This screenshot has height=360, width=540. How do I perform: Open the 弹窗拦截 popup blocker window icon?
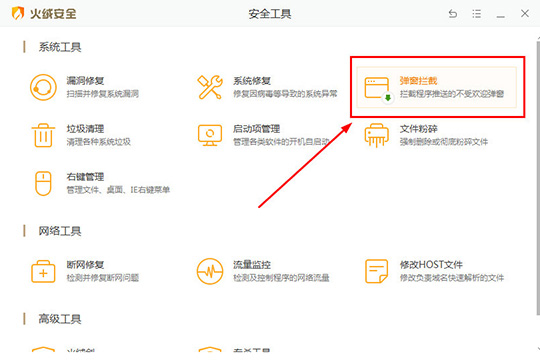[x=378, y=89]
